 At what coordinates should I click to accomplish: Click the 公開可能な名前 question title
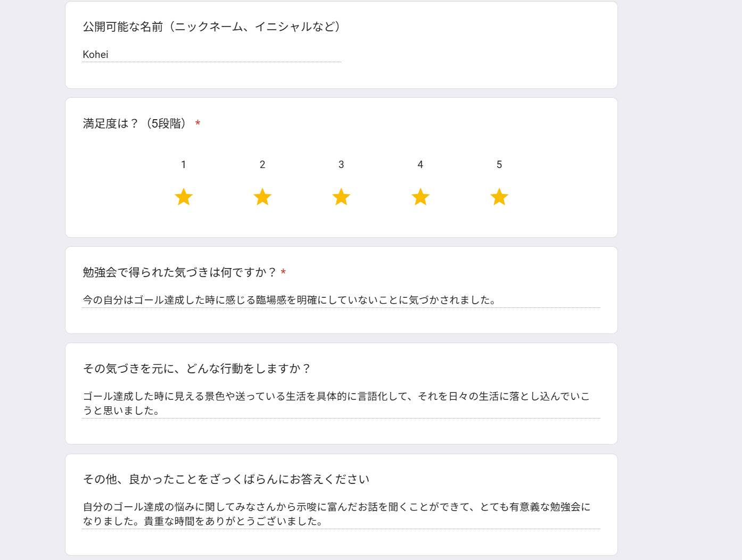[x=213, y=27]
